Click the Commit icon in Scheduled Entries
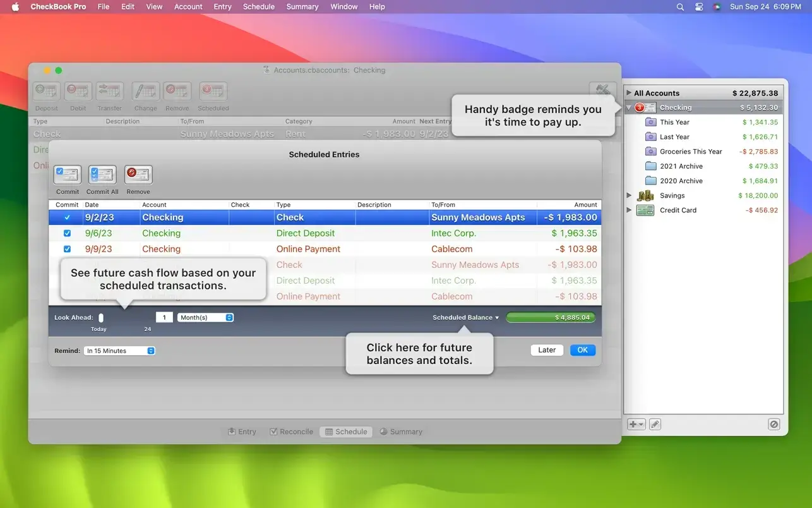812x508 pixels. pos(67,175)
